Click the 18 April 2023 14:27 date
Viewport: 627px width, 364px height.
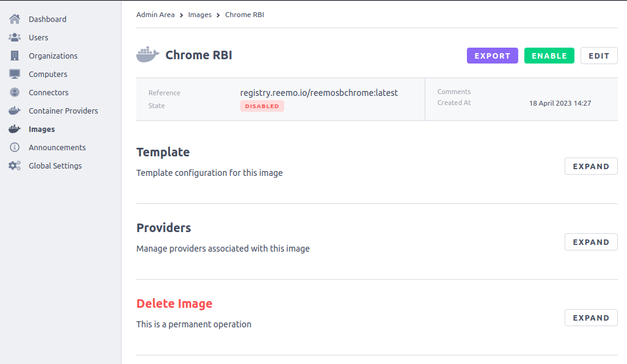pyautogui.click(x=560, y=103)
